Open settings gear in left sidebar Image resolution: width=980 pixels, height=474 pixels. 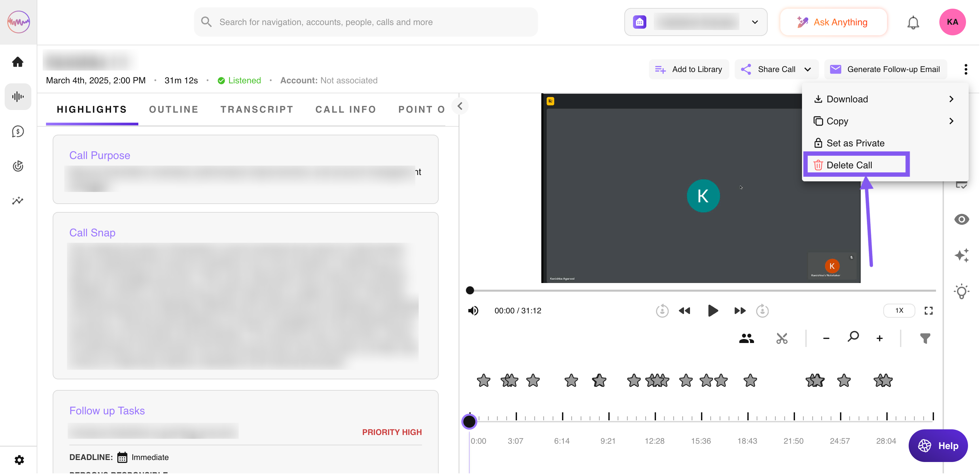[x=19, y=460]
